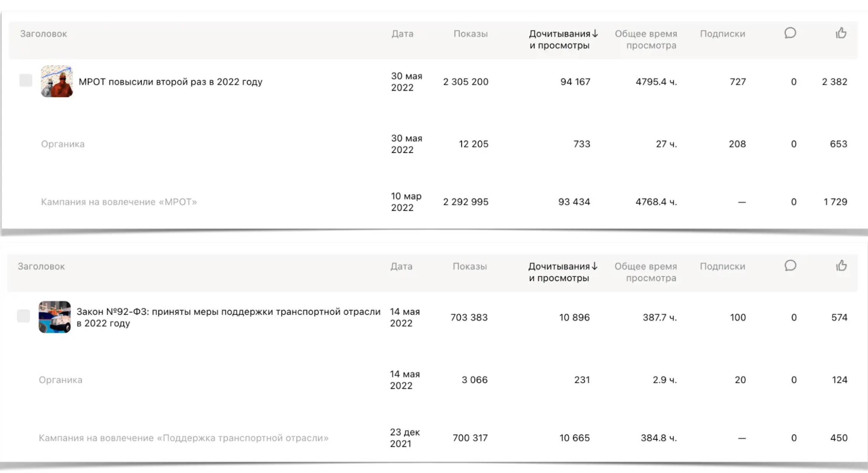This screenshot has height=473, width=868.
Task: Open the Закон №92-ФЗ article thumbnail
Action: coord(55,317)
